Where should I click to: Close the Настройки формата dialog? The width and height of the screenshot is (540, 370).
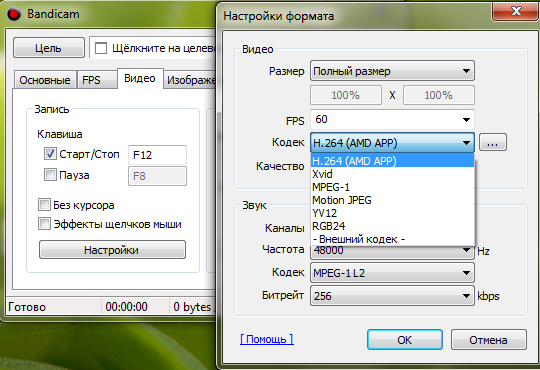515,11
